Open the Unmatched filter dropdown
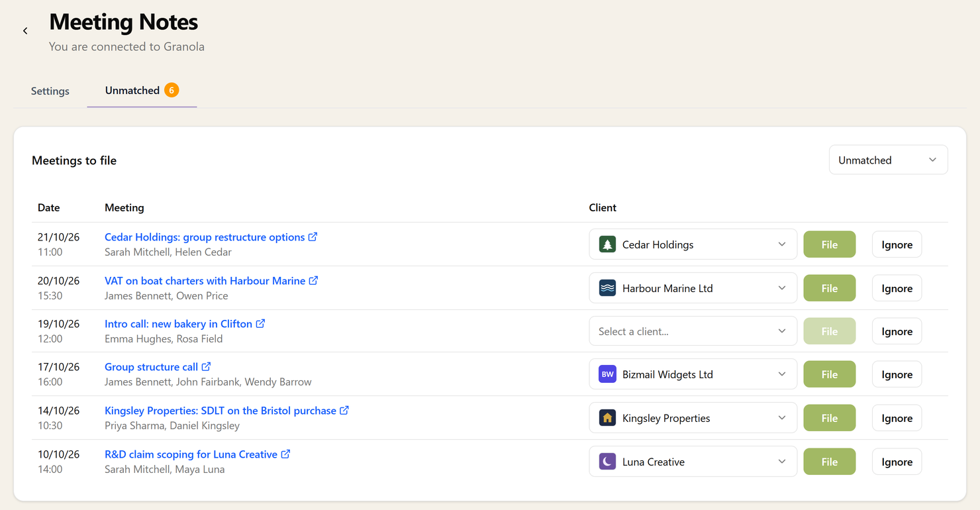The image size is (980, 510). tap(888, 160)
